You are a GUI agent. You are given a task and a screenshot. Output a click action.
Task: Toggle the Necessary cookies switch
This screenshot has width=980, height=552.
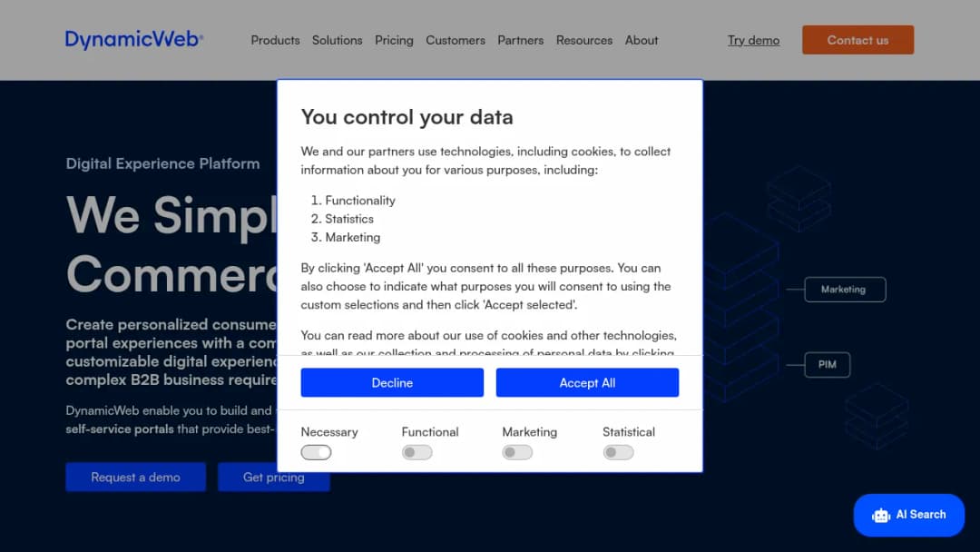(x=317, y=452)
